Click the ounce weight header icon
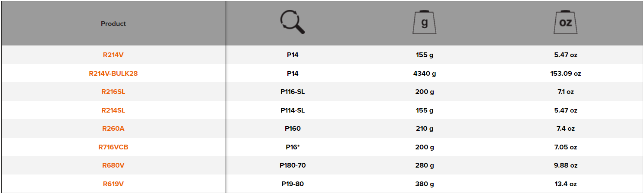The height and width of the screenshot is (194, 644). pos(565,23)
